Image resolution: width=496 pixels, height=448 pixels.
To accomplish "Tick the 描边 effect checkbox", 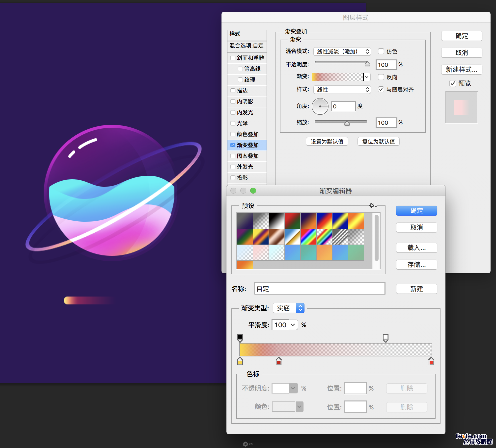I will tap(233, 91).
